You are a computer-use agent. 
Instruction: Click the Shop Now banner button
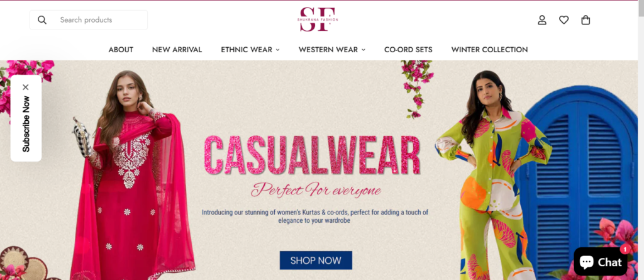click(x=316, y=260)
